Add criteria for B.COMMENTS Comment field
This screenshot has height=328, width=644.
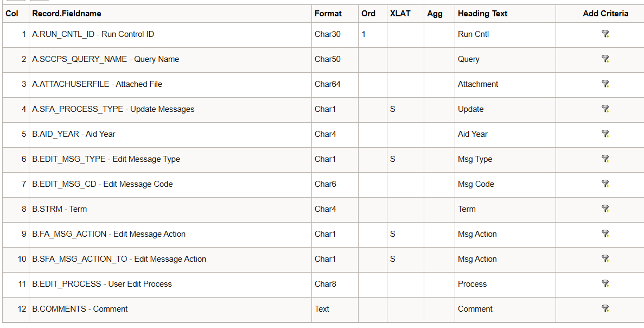tap(605, 309)
